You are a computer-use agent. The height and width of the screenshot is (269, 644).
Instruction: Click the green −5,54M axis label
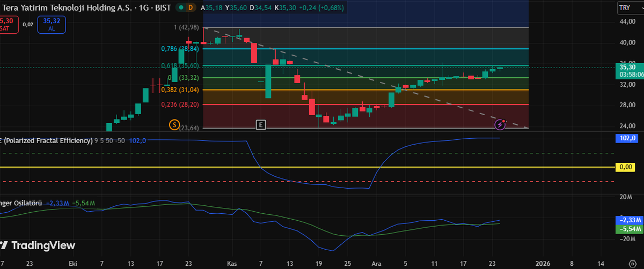[629, 229]
